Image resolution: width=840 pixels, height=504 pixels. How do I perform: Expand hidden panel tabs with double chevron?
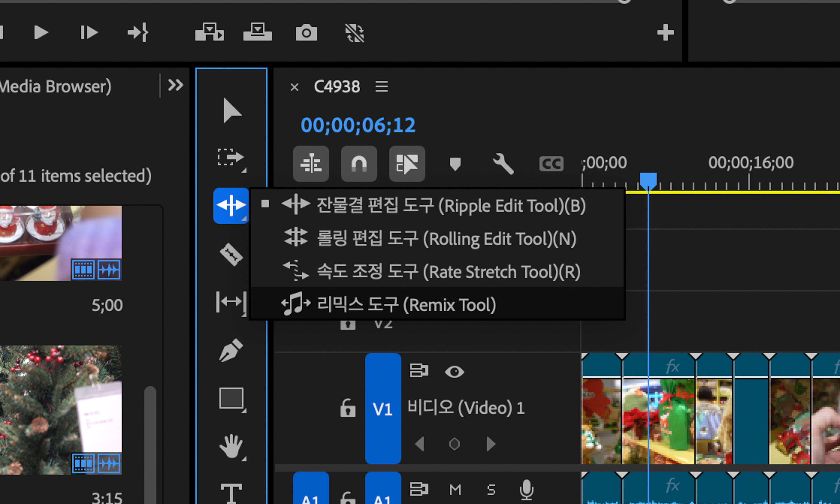[x=176, y=85]
